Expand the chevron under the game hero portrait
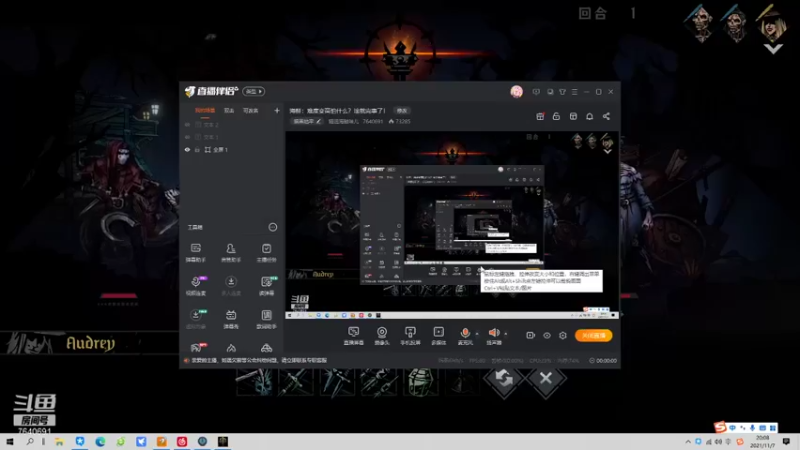Viewport: 800px width, 450px height. tap(773, 48)
